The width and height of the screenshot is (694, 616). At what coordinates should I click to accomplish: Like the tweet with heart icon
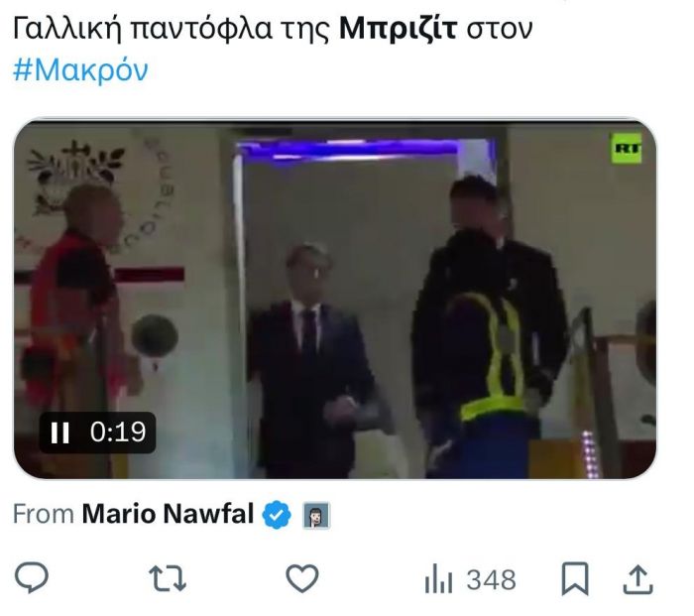(x=302, y=578)
